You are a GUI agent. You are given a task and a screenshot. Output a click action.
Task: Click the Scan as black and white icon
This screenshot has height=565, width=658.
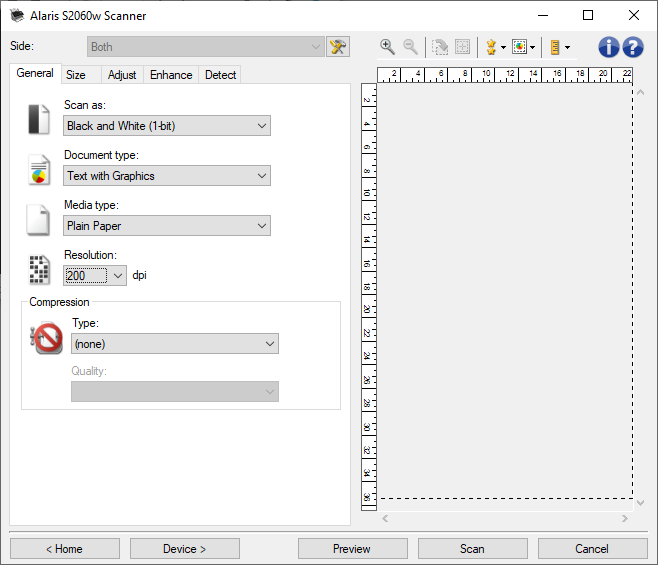coord(39,120)
